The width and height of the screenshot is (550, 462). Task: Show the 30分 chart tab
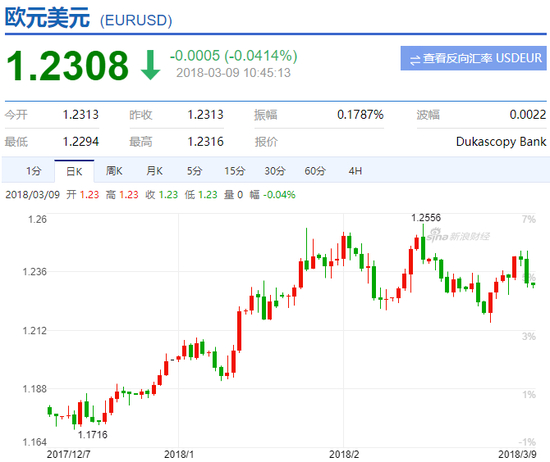(x=275, y=171)
